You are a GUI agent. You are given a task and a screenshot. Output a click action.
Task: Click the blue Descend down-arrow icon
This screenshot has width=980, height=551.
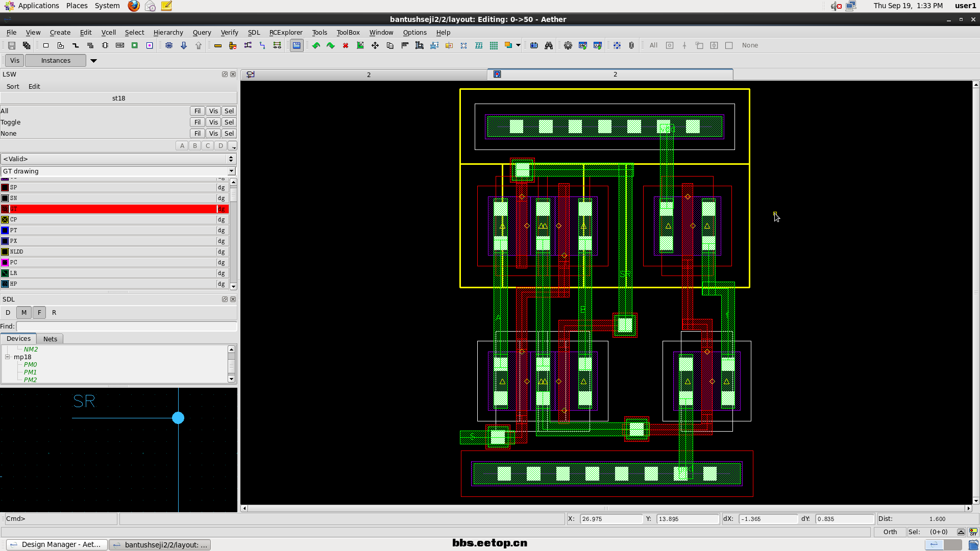tap(184, 45)
